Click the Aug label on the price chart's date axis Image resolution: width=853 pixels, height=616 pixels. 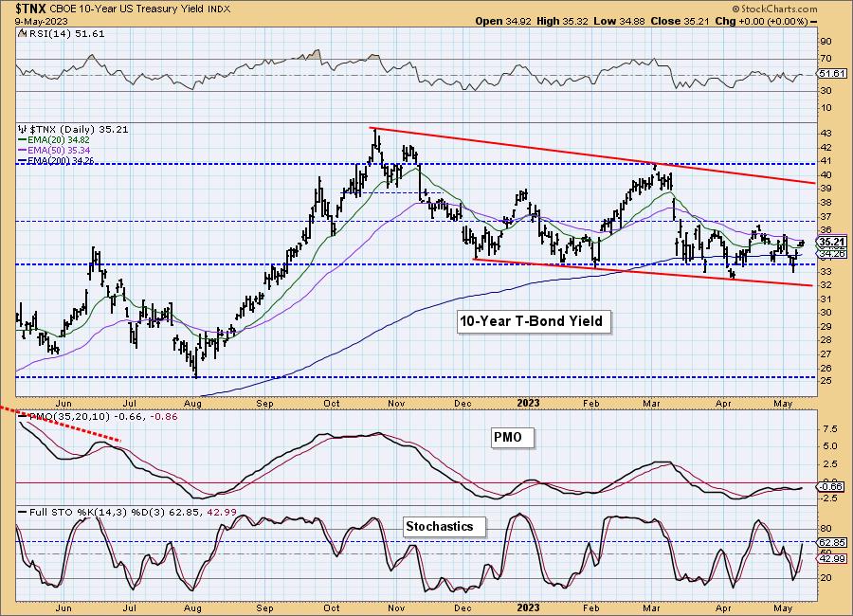(x=192, y=403)
